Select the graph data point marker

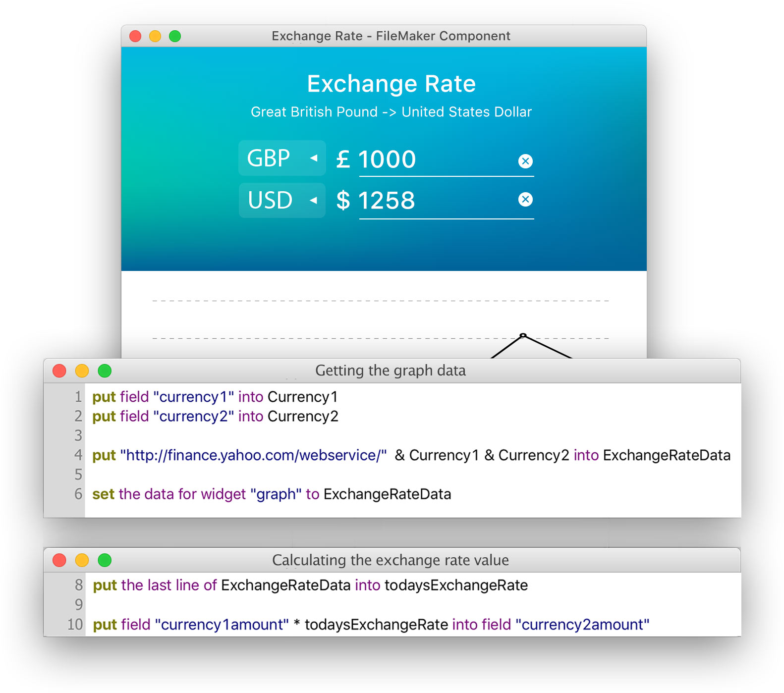coord(523,335)
